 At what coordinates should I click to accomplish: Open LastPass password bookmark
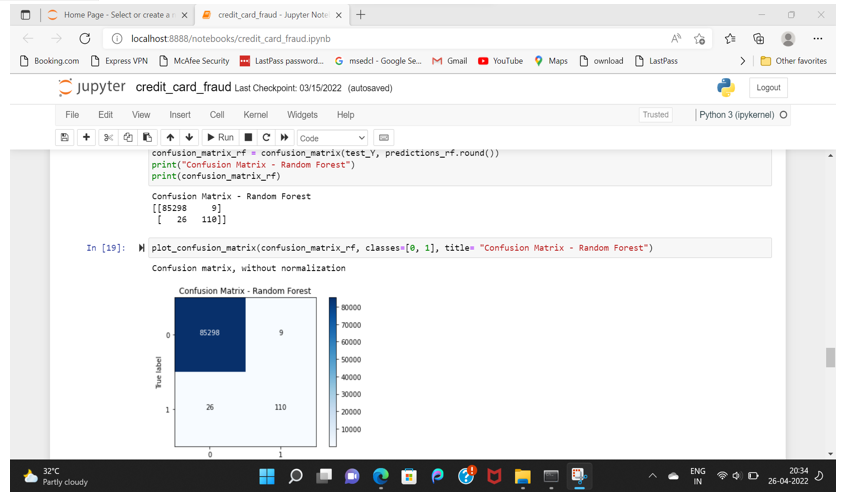click(x=282, y=61)
